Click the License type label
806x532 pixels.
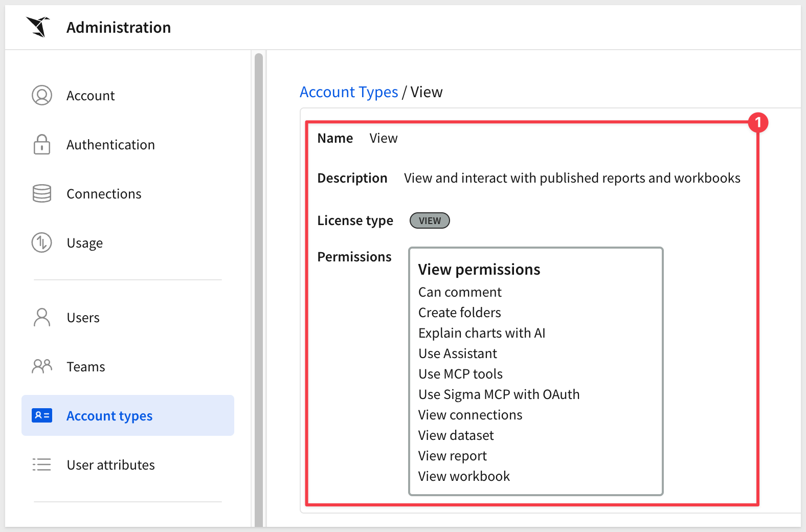(355, 220)
